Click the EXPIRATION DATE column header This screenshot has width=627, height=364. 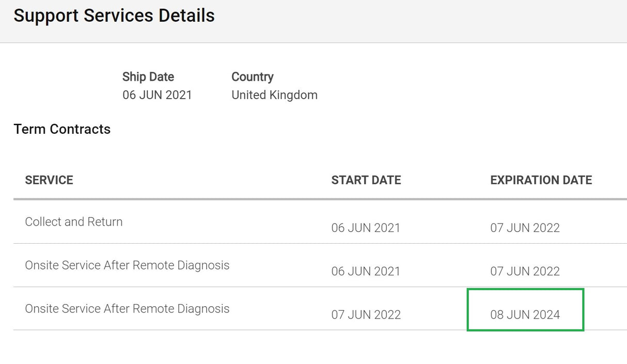[541, 180]
